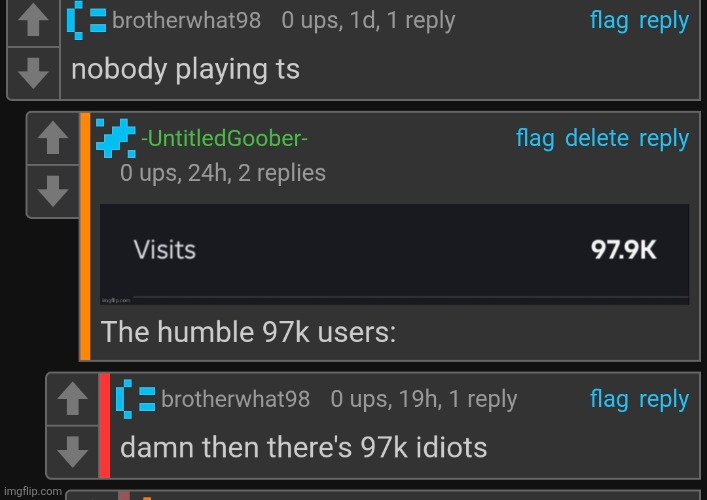The height and width of the screenshot is (500, 707).
Task: Flag the 'nobody playing ts' comment
Action: (x=609, y=21)
